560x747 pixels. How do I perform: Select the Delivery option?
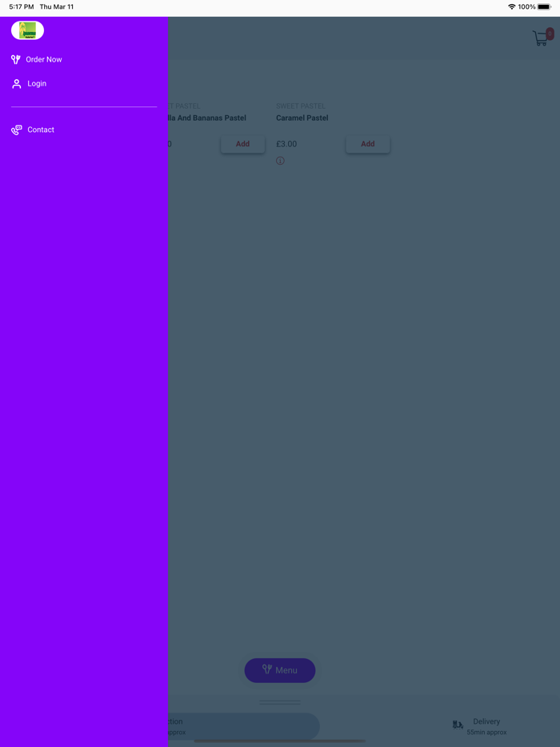(479, 726)
